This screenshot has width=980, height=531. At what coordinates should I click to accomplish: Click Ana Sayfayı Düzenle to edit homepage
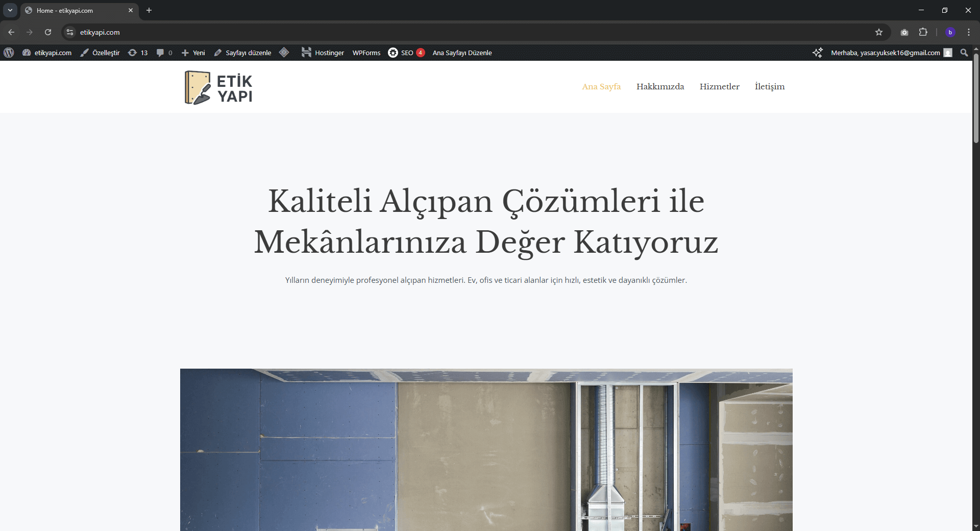pos(462,53)
